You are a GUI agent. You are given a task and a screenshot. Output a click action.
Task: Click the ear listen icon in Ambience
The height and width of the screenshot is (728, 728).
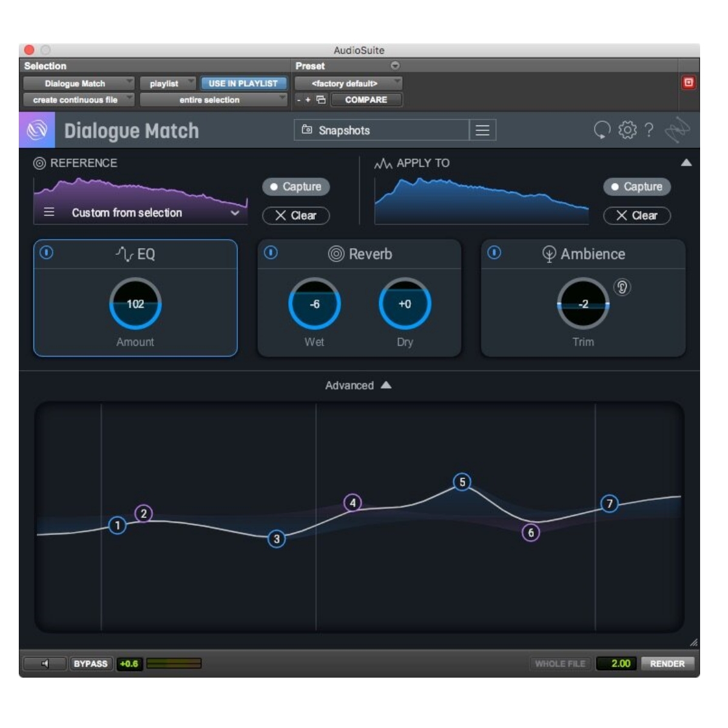622,287
